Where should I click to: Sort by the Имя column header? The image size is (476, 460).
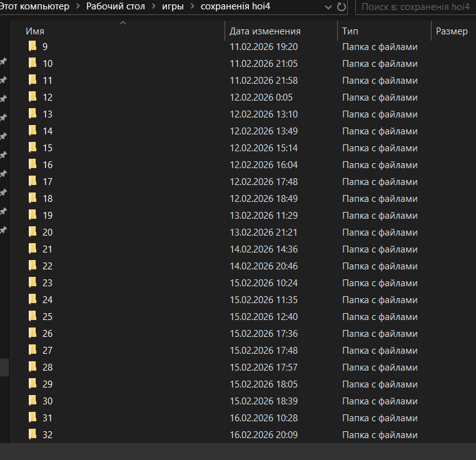point(35,31)
